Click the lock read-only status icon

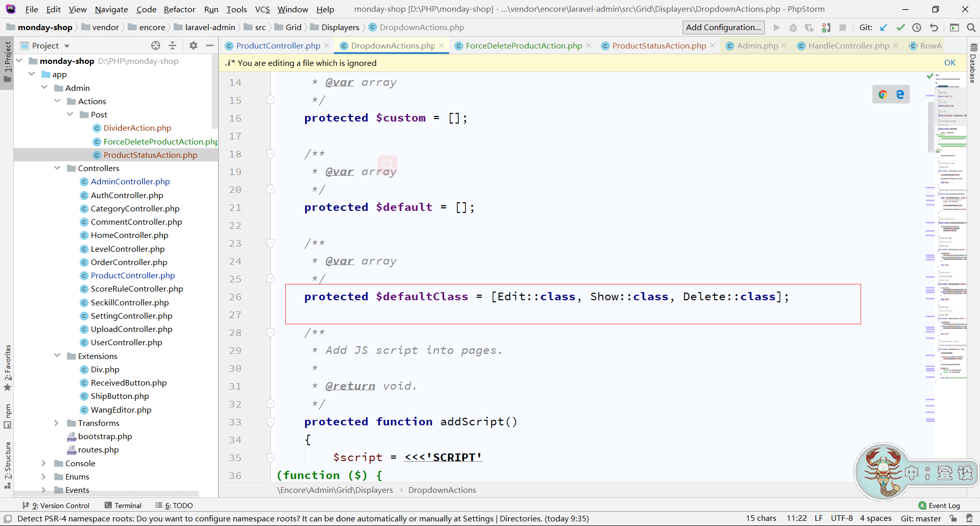pyautogui.click(x=953, y=518)
